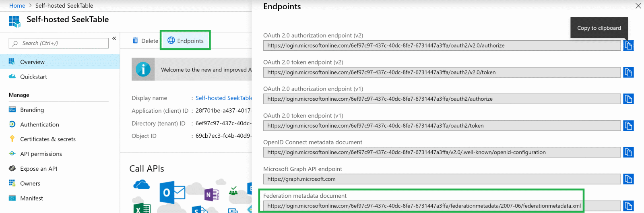Delete the app registration
This screenshot has height=213, width=644.
[145, 41]
